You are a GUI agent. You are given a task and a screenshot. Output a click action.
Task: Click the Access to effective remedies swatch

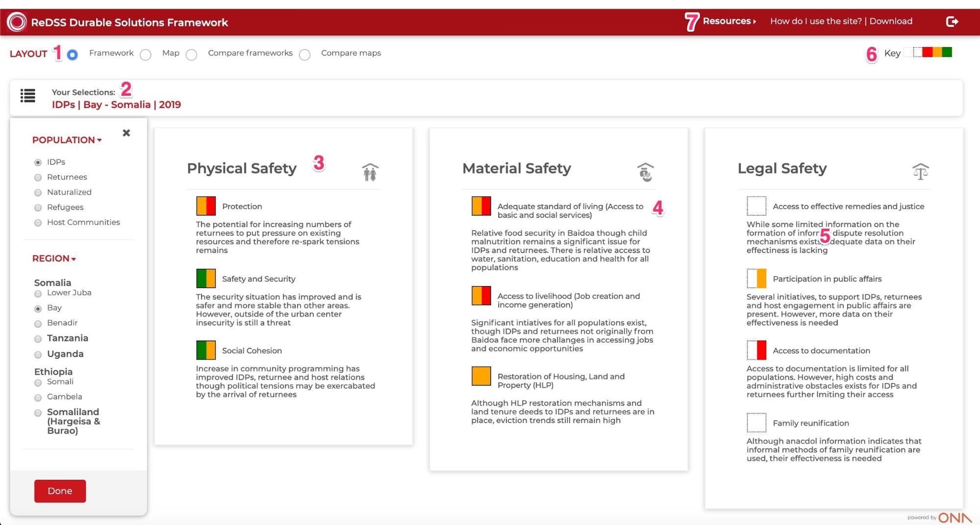(756, 206)
